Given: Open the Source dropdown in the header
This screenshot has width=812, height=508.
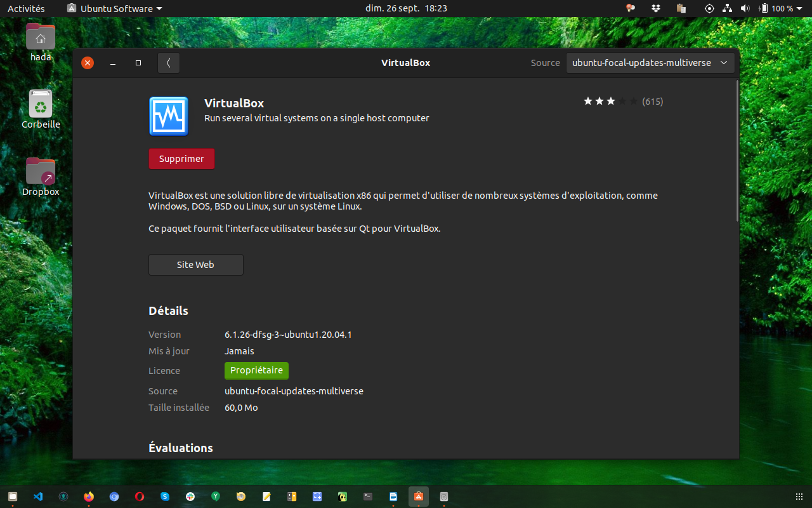Looking at the screenshot, I should pyautogui.click(x=650, y=63).
